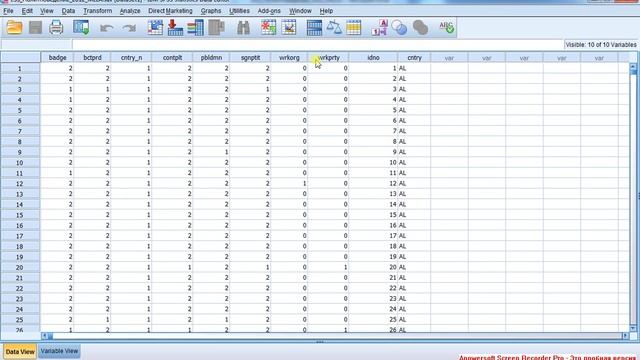Click the Visible: 10 of 10 Variables label

tap(601, 44)
